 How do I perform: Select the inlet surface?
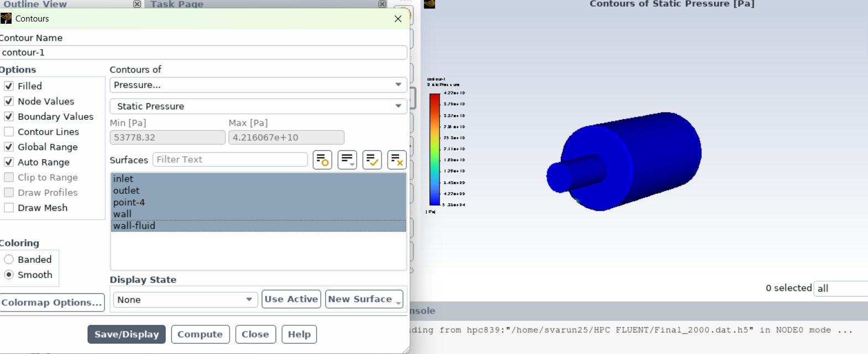[x=258, y=179]
